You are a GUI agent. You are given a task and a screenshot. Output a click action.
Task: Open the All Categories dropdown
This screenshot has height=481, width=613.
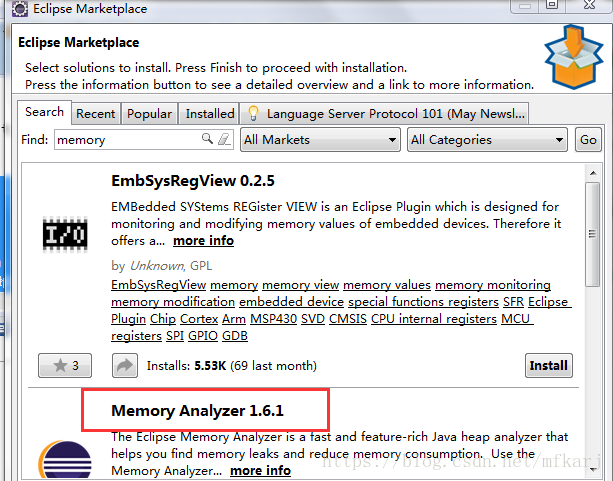pyautogui.click(x=487, y=140)
